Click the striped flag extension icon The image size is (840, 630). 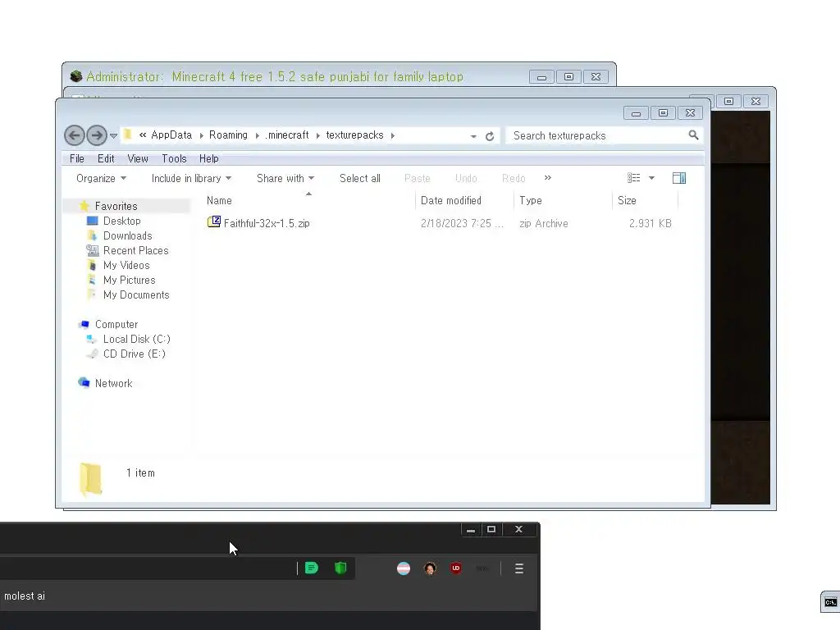pos(404,568)
